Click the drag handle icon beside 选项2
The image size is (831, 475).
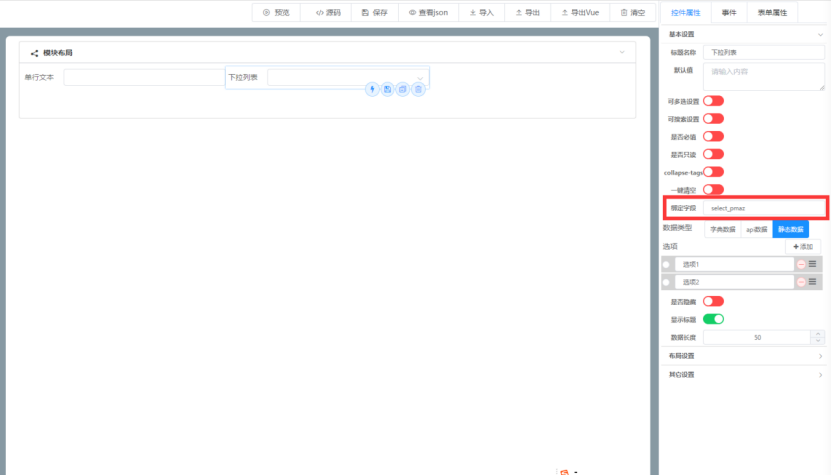pyautogui.click(x=813, y=282)
